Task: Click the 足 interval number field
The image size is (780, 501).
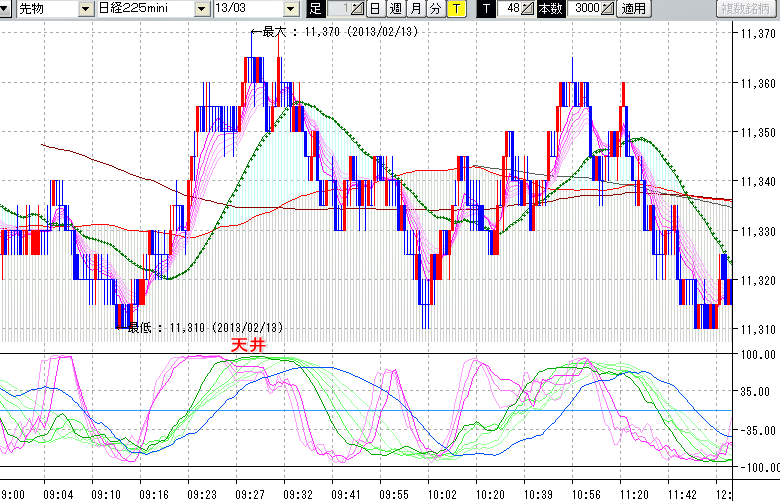Action: 338,9
